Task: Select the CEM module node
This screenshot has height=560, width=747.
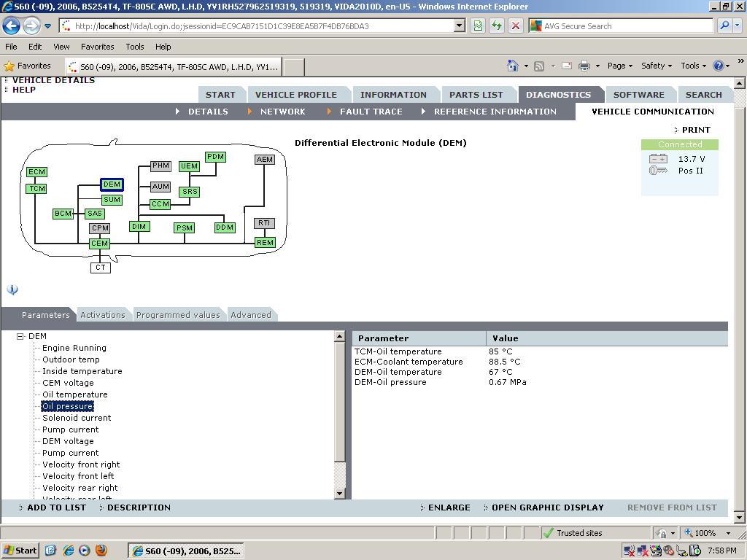Action: [x=99, y=244]
